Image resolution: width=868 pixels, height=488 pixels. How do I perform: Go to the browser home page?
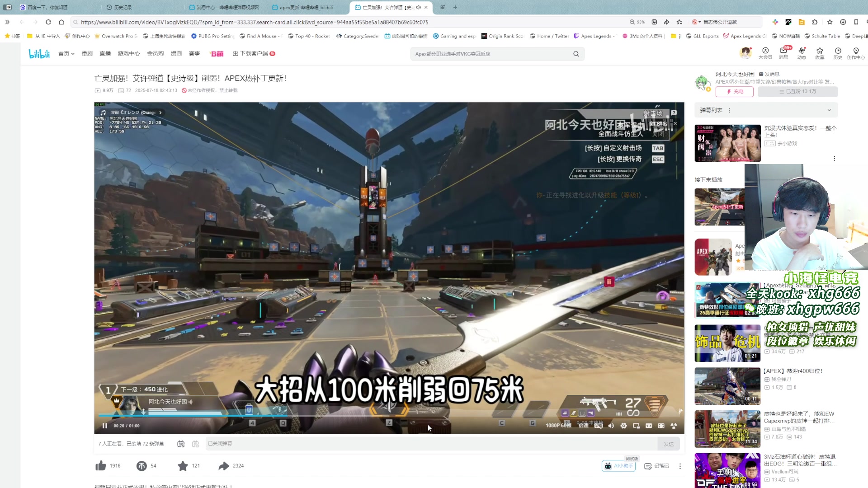pos(61,22)
